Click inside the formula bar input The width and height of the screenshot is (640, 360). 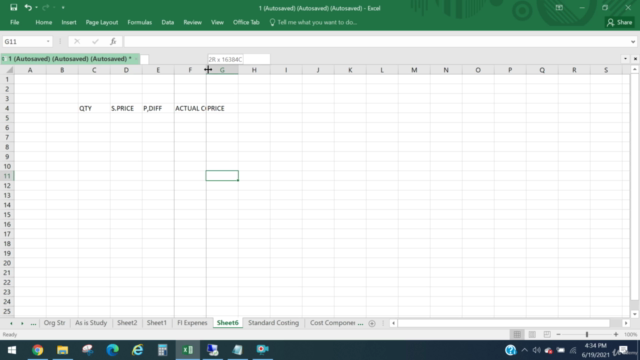coord(376,42)
